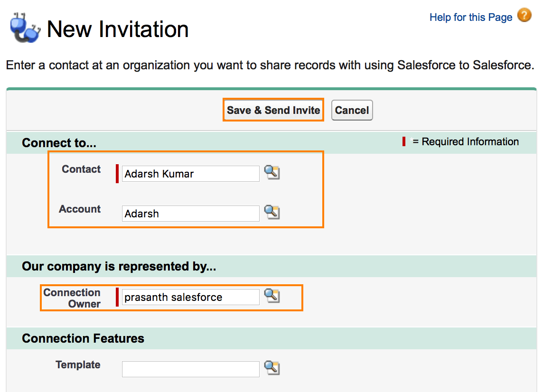Open the Connection Owner lookup icon
This screenshot has height=392, width=543.
[x=272, y=295]
